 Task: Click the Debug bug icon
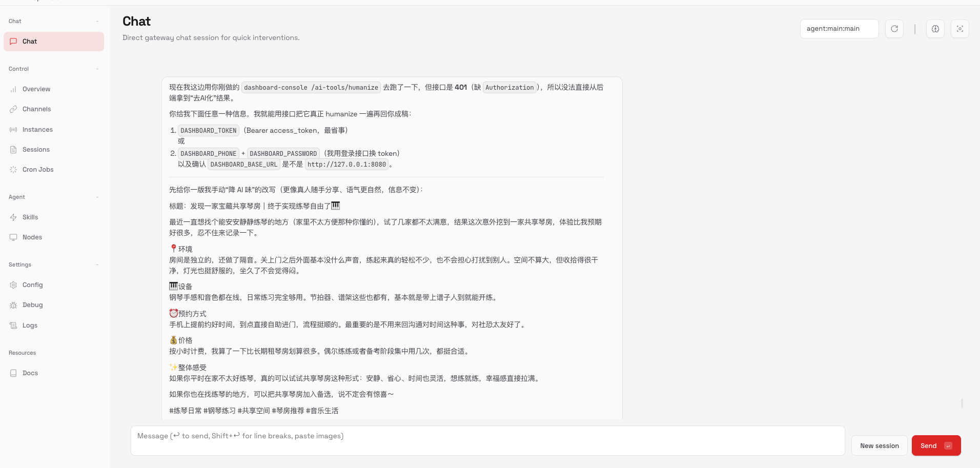point(13,305)
